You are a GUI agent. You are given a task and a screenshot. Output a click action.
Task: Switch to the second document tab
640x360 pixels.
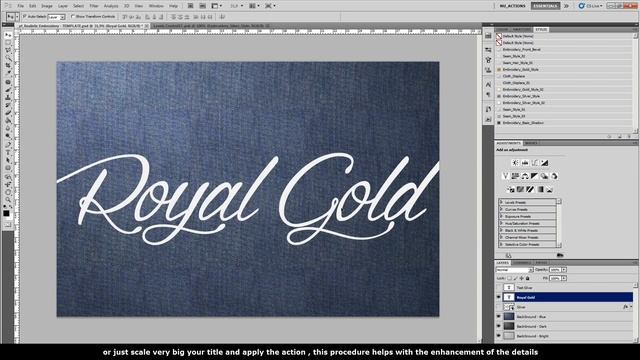click(211, 26)
